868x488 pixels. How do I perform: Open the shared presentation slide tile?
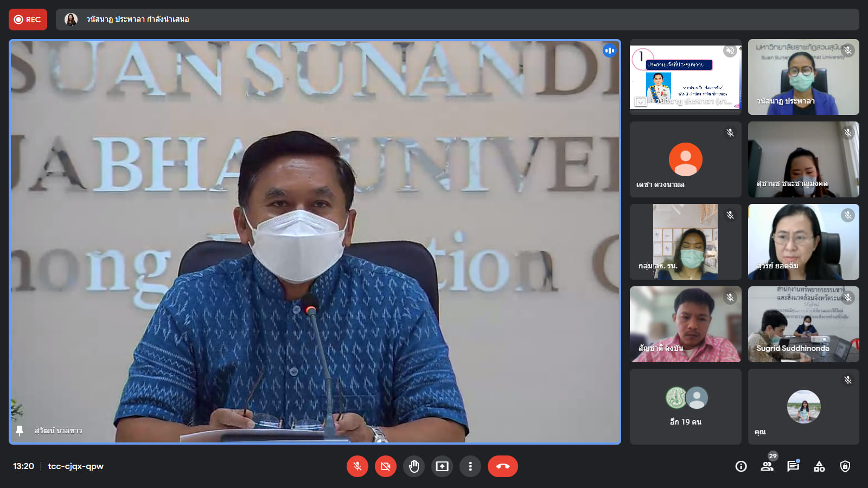(x=685, y=77)
